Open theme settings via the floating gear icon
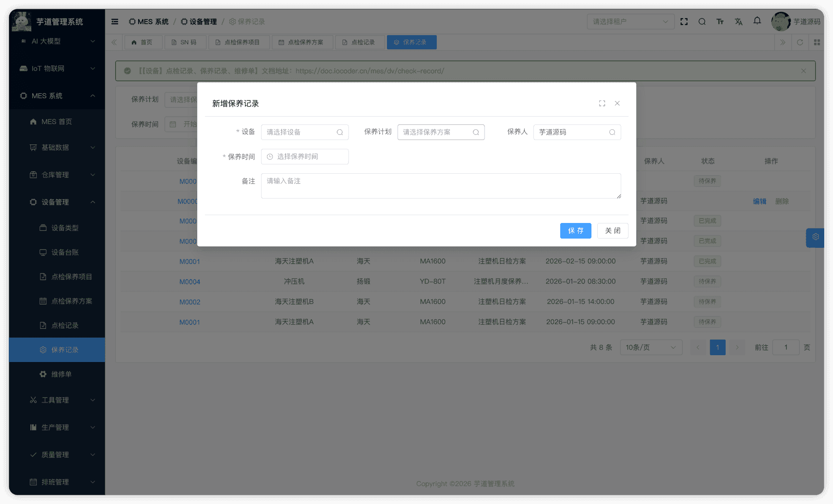833x504 pixels. tap(815, 238)
